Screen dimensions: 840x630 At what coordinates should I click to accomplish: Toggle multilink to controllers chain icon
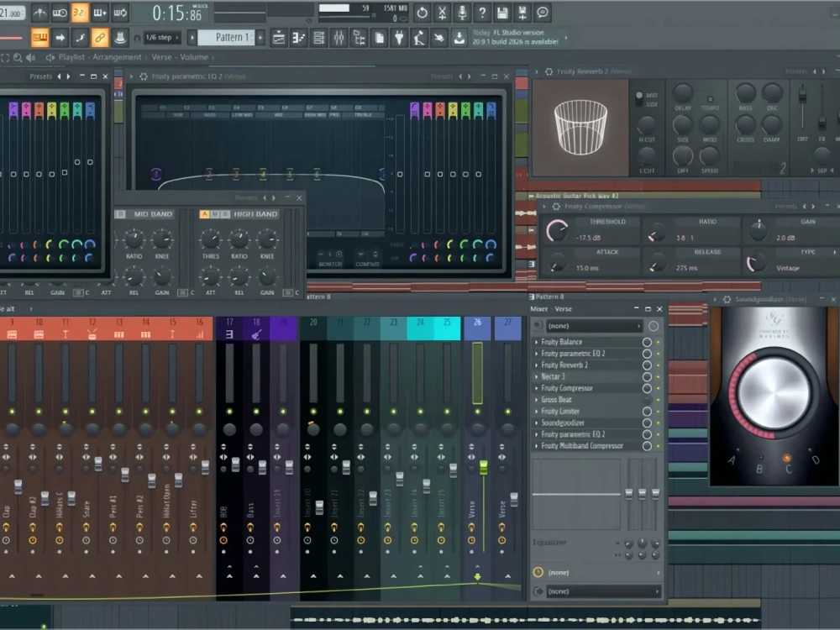point(100,38)
